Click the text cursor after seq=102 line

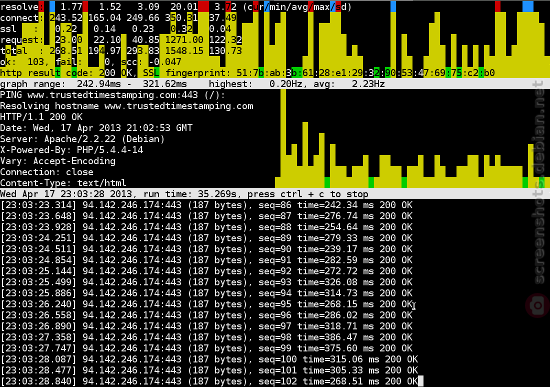421,381
